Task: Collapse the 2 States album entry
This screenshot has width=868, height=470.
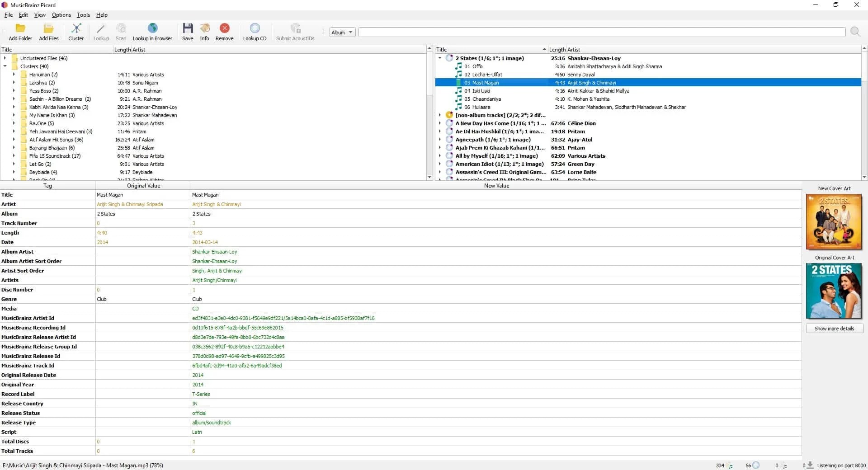Action: click(x=440, y=58)
